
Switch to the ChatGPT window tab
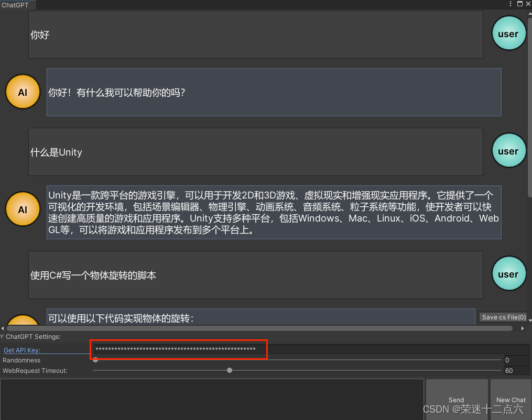[x=18, y=5]
